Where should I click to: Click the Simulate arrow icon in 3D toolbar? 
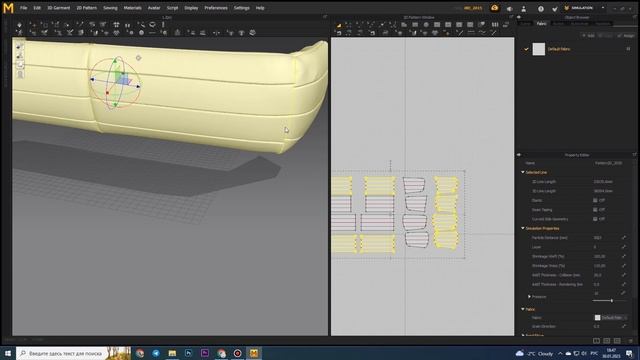click(19, 25)
